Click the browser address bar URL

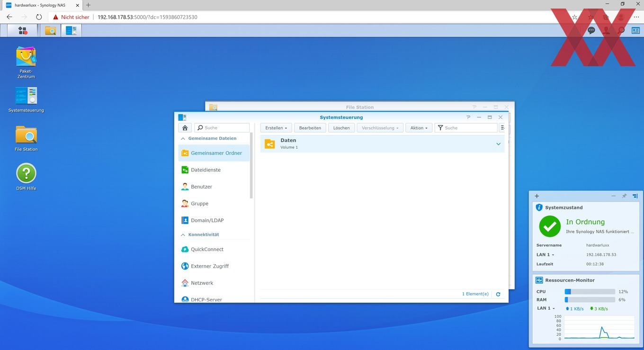coord(147,17)
